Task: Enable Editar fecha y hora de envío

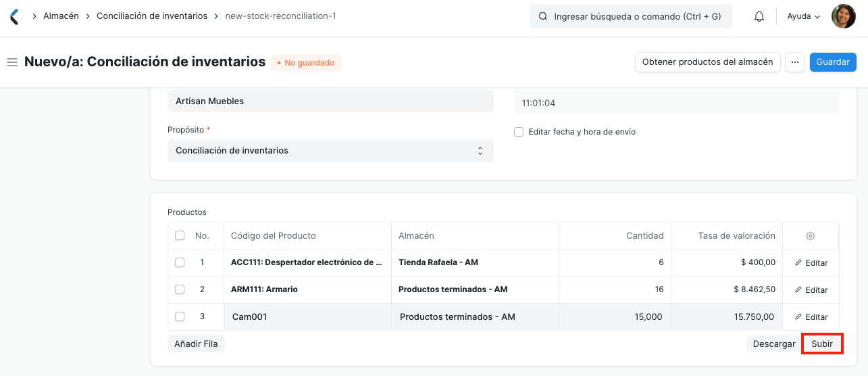Action: coord(519,132)
